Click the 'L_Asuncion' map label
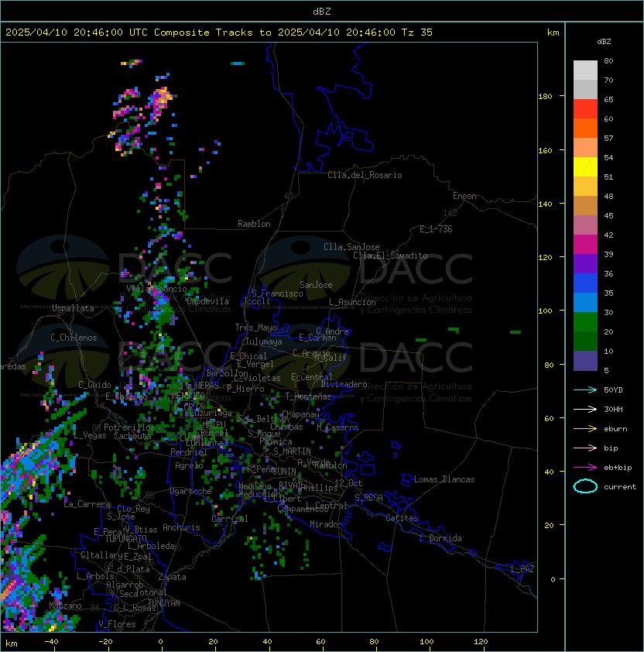This screenshot has width=644, height=652. (x=352, y=302)
